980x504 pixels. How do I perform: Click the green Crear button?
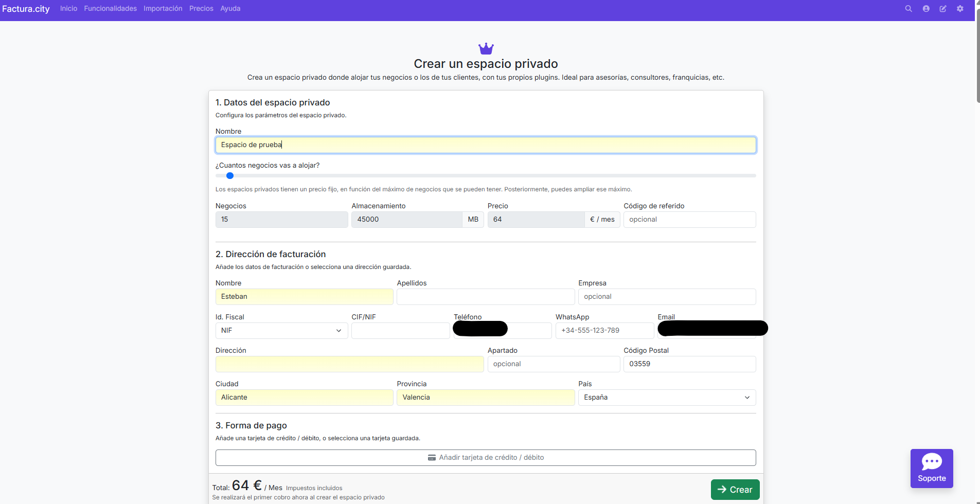tap(735, 490)
